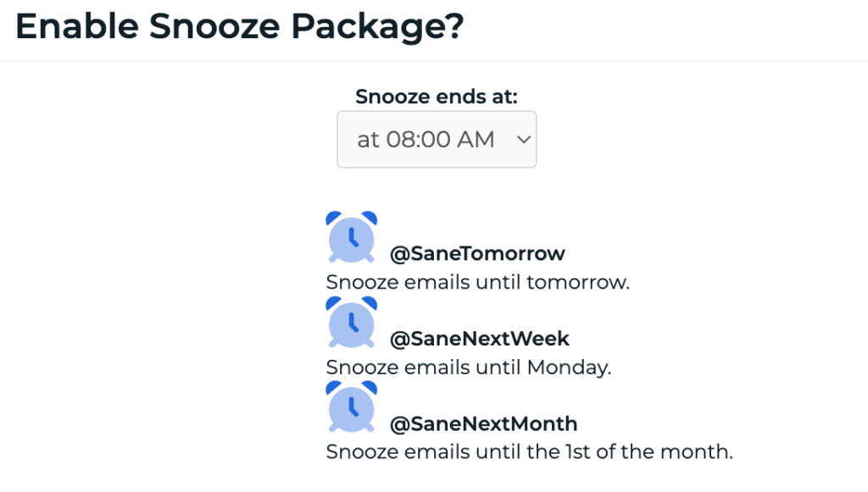The width and height of the screenshot is (868, 492).
Task: Click the @SaneTomorrow label
Action: coord(477,253)
